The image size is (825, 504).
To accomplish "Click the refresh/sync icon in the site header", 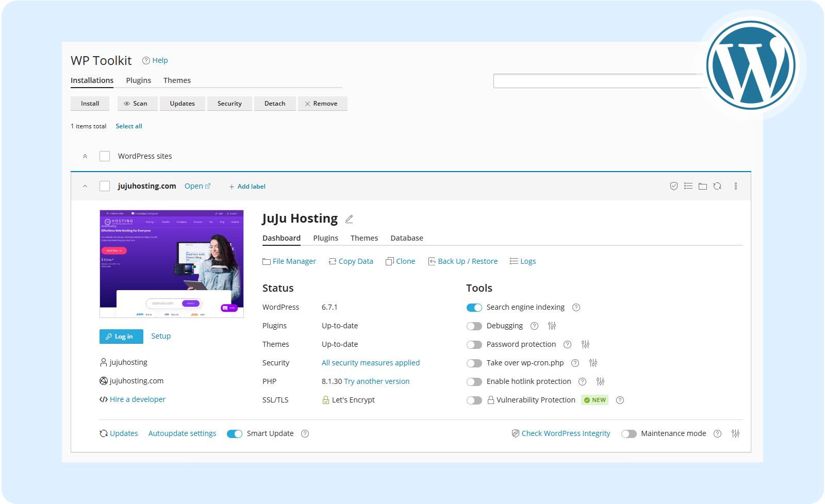I will point(717,186).
